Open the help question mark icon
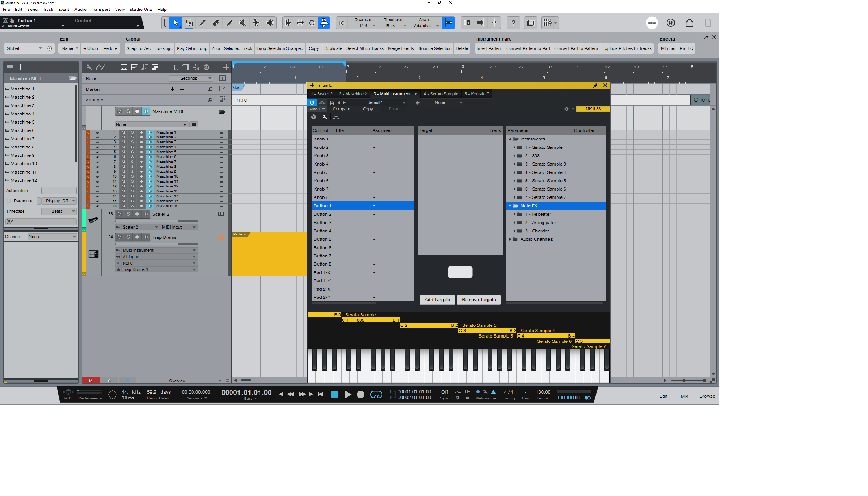The height and width of the screenshot is (496, 868). coord(513,23)
